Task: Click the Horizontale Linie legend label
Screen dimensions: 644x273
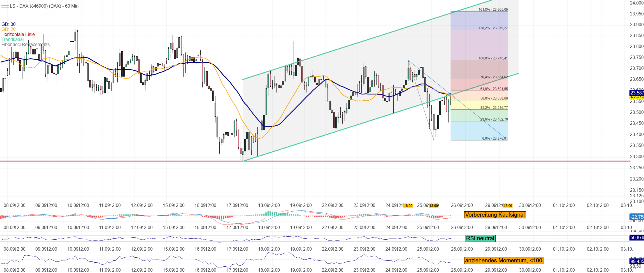Action: point(18,34)
